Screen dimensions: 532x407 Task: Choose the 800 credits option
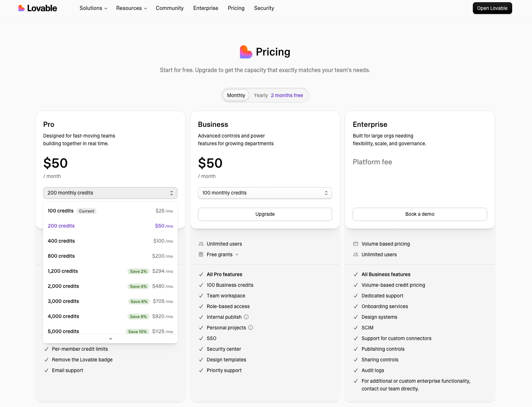tap(110, 256)
